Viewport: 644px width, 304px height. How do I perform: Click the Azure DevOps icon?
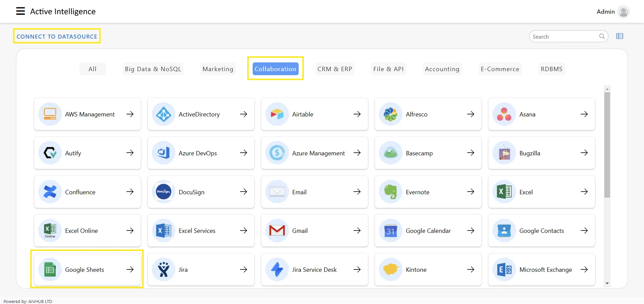coord(164,153)
